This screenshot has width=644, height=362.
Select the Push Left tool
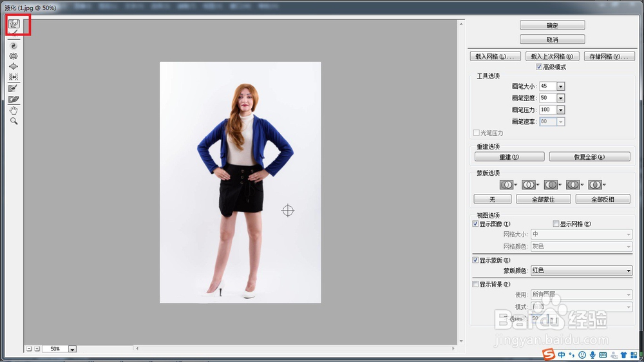coord(14,77)
